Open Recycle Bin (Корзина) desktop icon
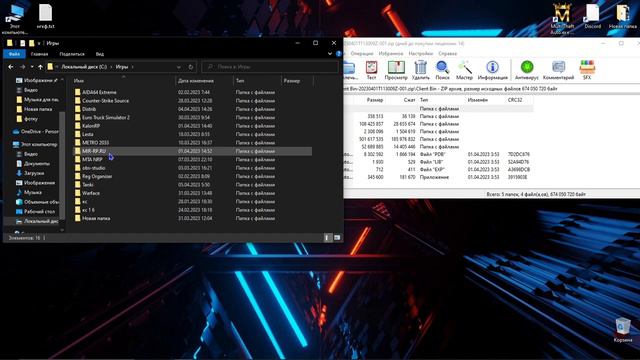 point(623,330)
